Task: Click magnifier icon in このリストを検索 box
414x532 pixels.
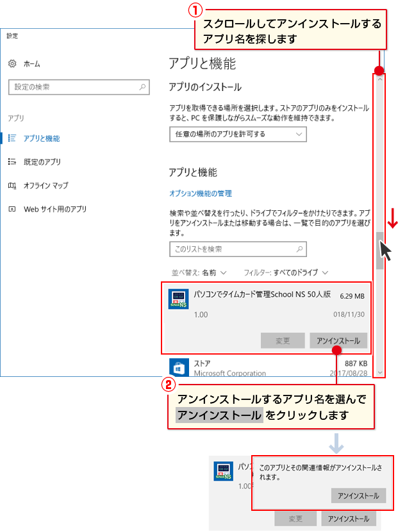Action: pos(299,249)
